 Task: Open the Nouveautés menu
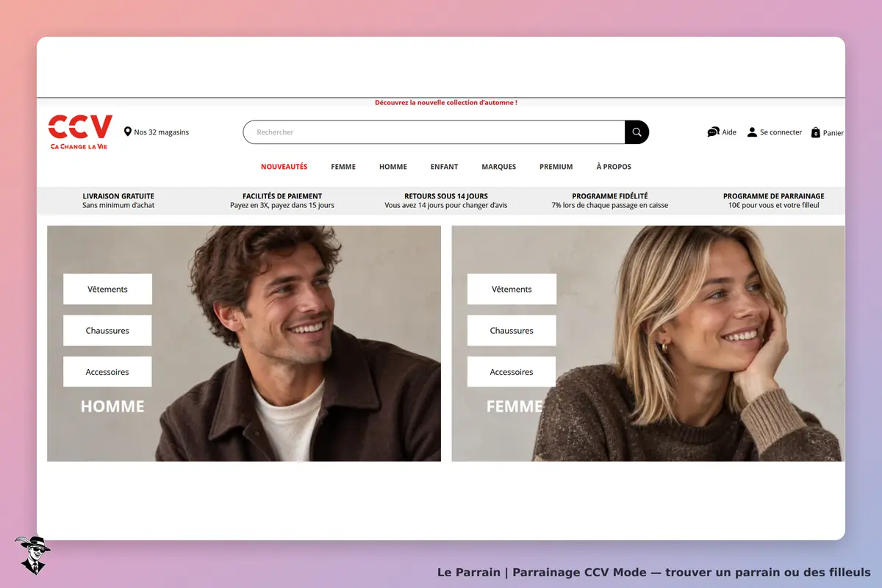pyautogui.click(x=284, y=167)
